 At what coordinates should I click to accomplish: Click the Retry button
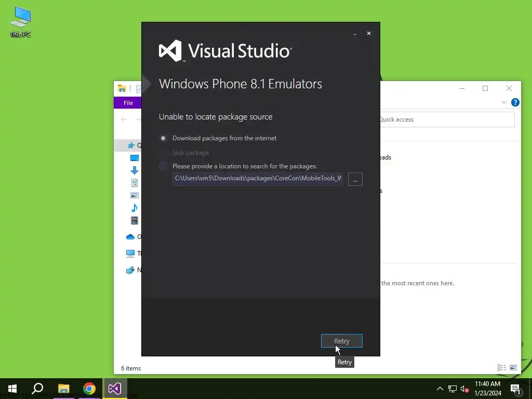tap(342, 341)
